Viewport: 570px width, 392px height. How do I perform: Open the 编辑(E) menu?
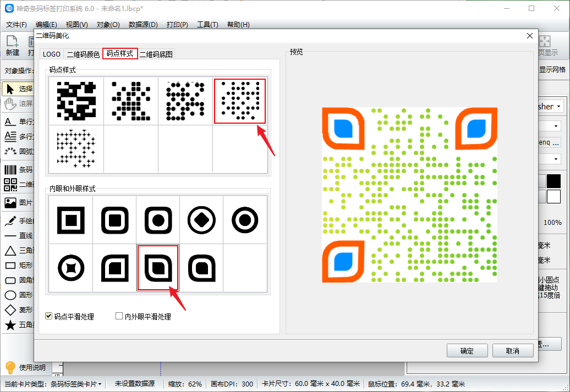pyautogui.click(x=46, y=24)
